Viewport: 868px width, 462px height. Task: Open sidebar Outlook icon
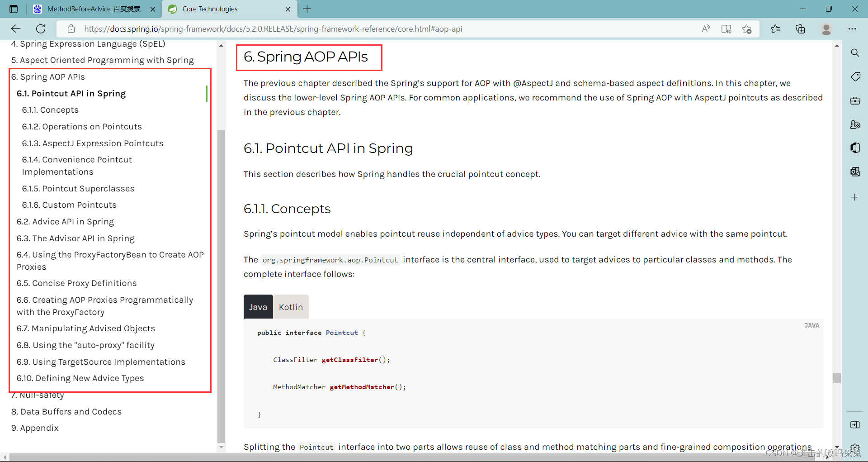[x=855, y=171]
